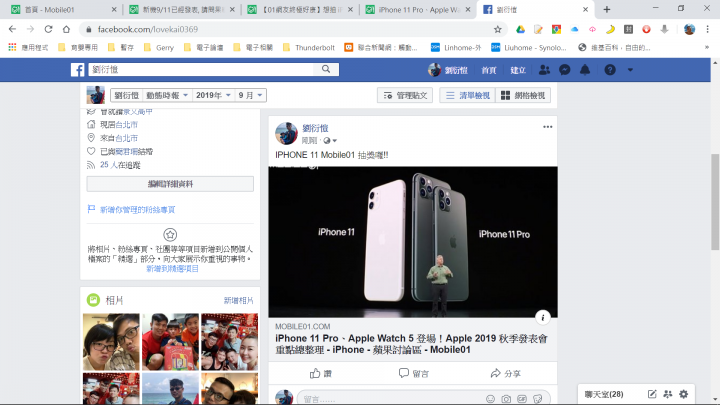Open Messenger icon in Facebook header
720x405 pixels.
pos(565,70)
